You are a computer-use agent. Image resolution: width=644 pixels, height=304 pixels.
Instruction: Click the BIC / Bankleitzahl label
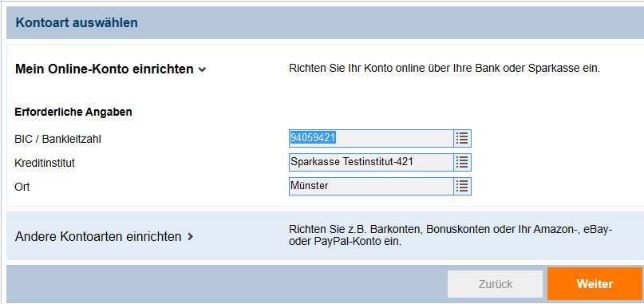coord(58,140)
